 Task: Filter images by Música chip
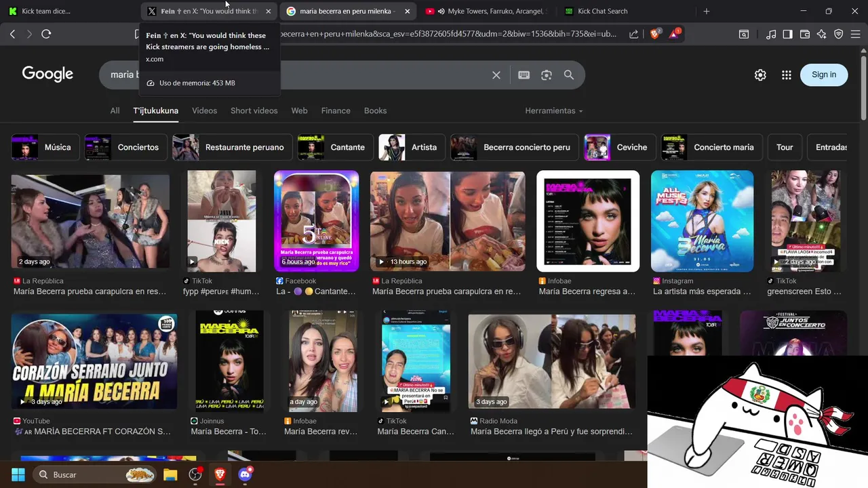point(45,147)
